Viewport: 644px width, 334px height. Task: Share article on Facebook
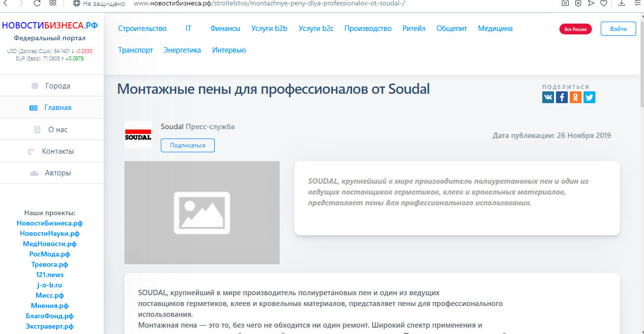coord(562,97)
